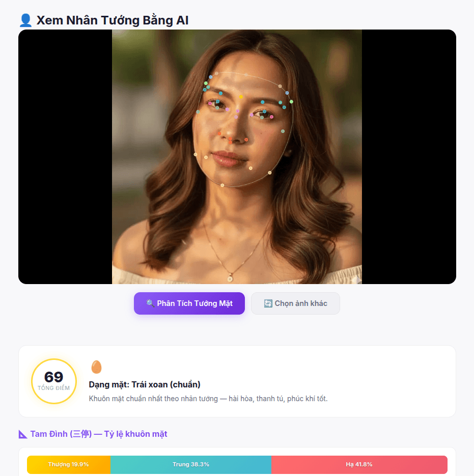Click the orange landmark point between the eyebrows
The width and height of the screenshot is (474, 476).
point(242,96)
